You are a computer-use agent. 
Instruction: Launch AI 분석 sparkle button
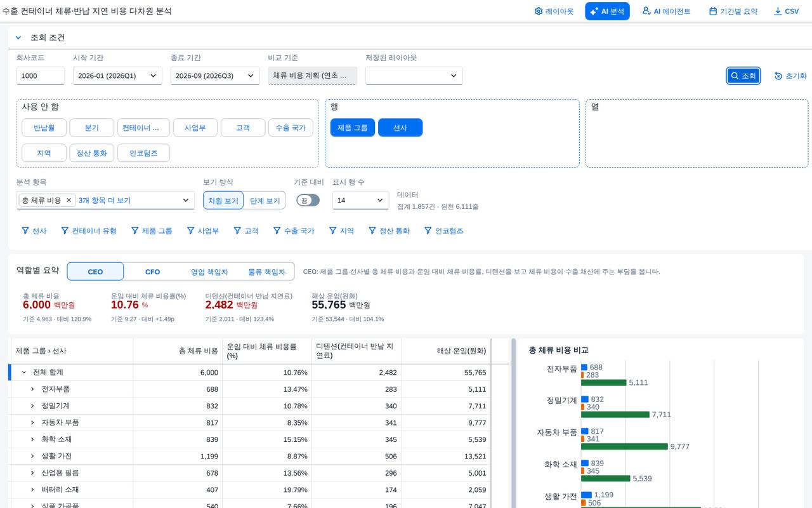[x=607, y=11]
